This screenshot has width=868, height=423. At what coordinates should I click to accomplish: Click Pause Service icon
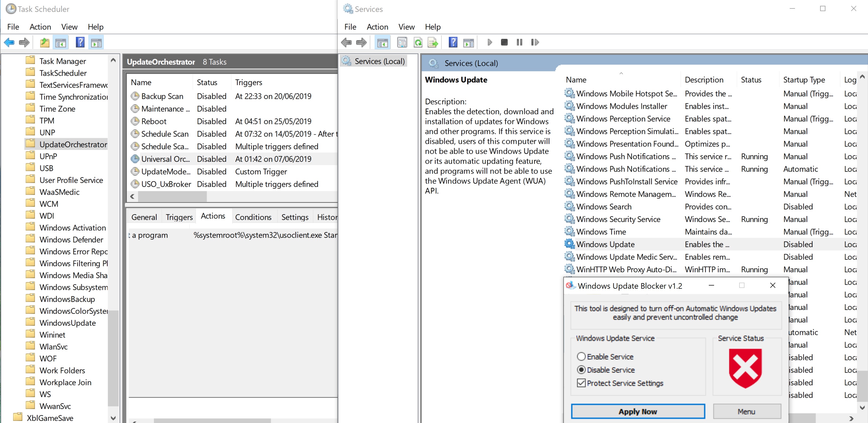[x=519, y=42]
